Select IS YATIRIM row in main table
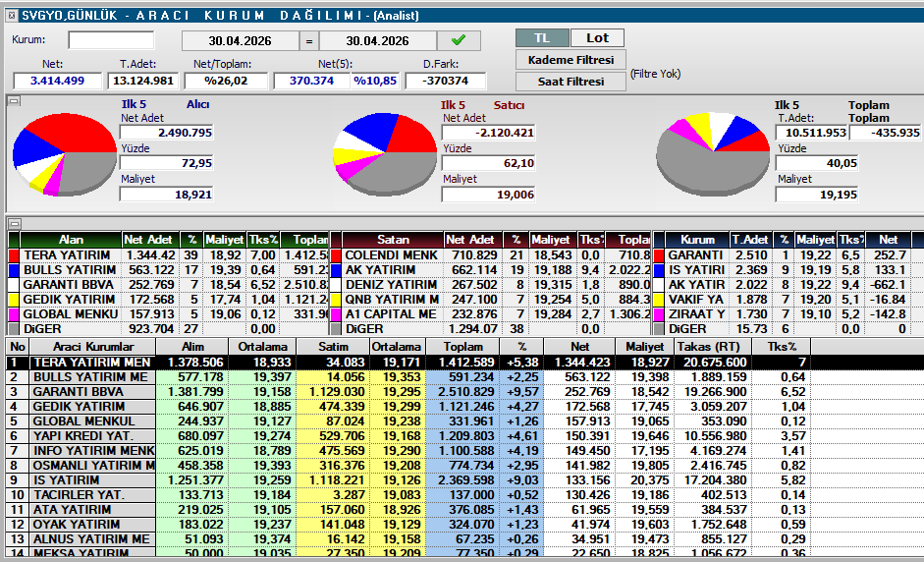 [465, 480]
